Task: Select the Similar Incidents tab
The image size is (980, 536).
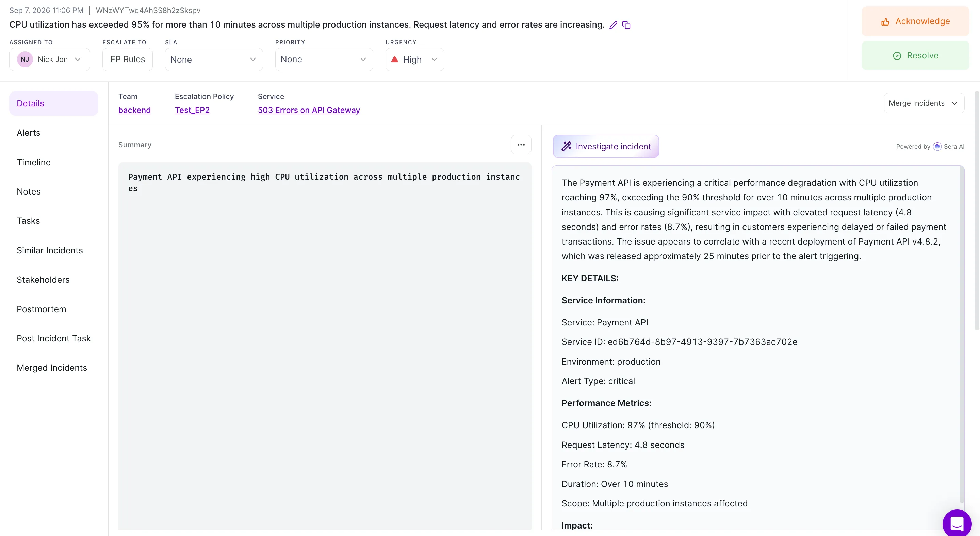Action: coord(50,250)
